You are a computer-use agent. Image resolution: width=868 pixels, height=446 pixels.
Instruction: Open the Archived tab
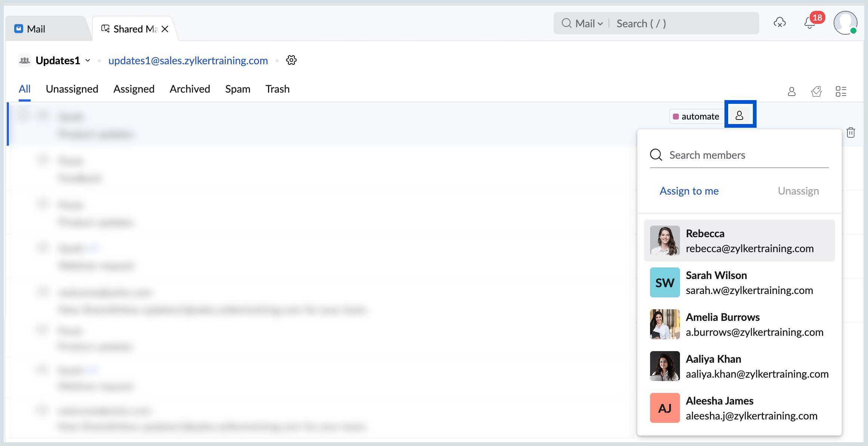190,89
